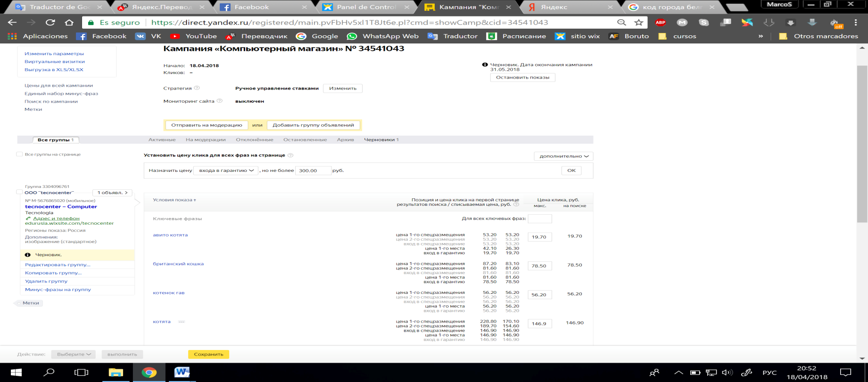
Task: Click the 'Отправить на модерацию' button
Action: 207,125
